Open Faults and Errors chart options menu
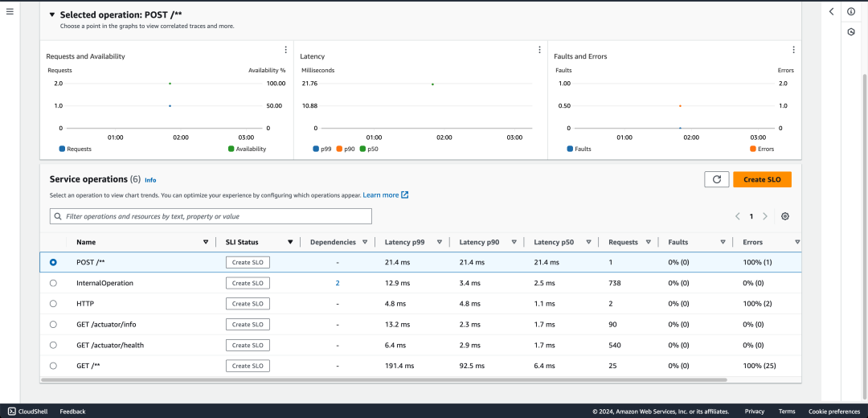868x418 pixels. click(x=793, y=50)
